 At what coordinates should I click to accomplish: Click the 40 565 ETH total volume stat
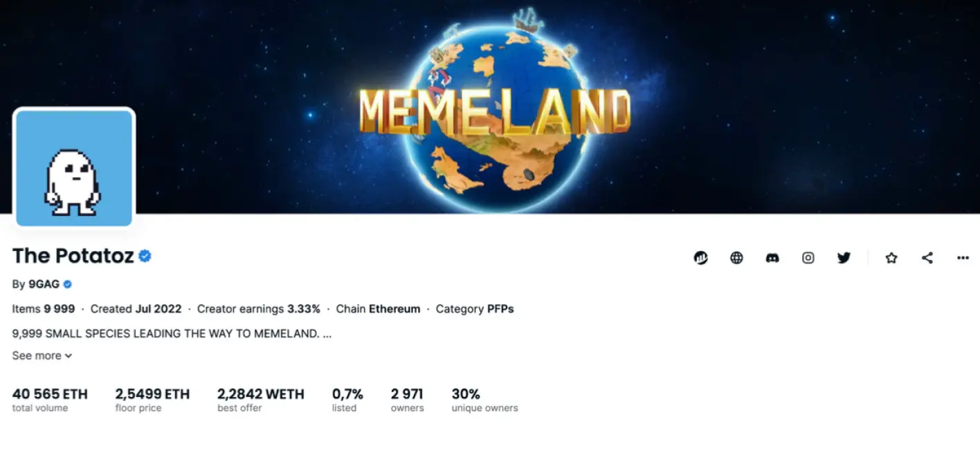tap(50, 400)
